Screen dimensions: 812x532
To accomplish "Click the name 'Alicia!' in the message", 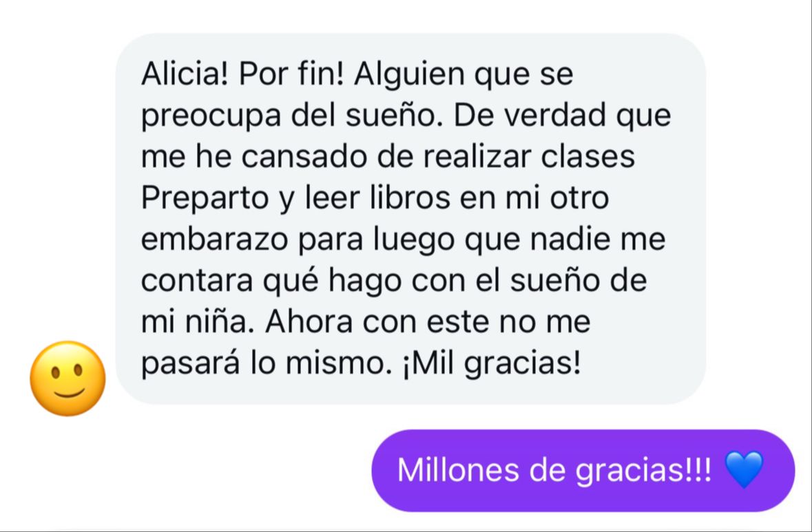I will click(185, 74).
